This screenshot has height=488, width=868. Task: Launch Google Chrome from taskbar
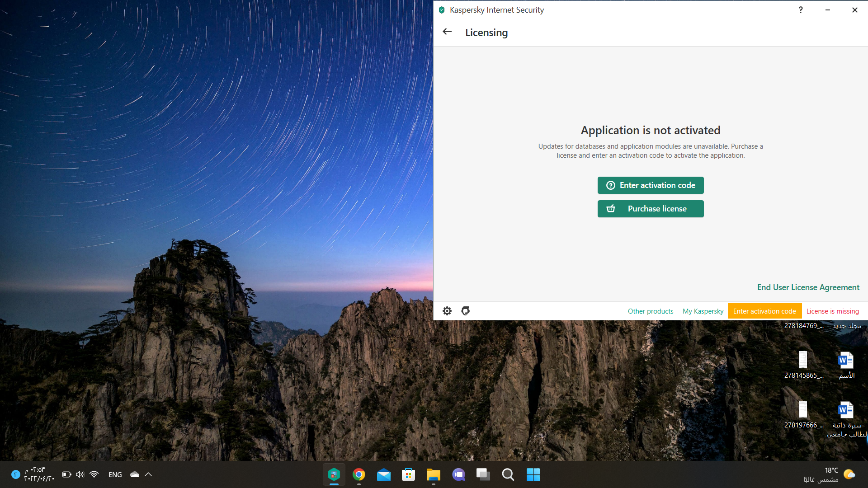(x=359, y=474)
